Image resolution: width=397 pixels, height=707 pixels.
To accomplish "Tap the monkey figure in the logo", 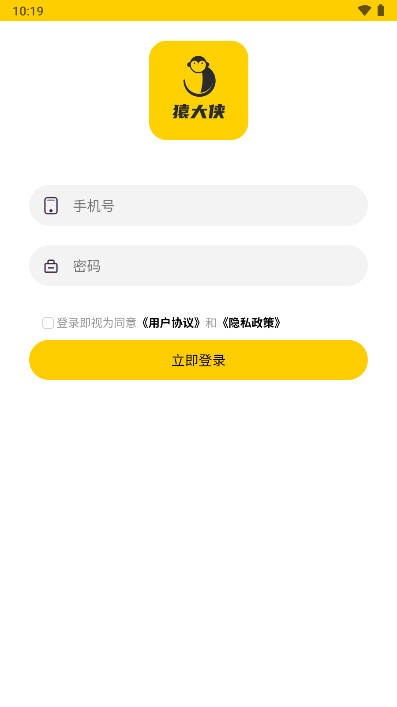I will point(199,76).
